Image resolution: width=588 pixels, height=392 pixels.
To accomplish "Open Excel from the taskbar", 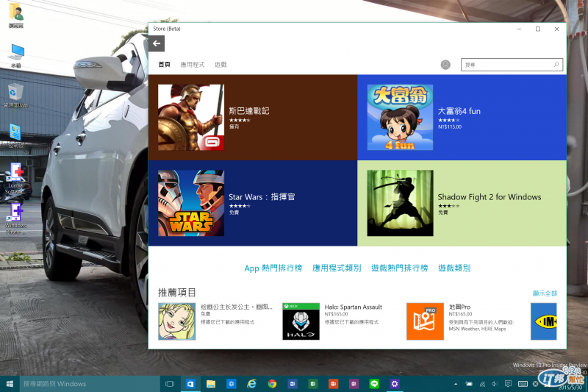I will click(313, 384).
